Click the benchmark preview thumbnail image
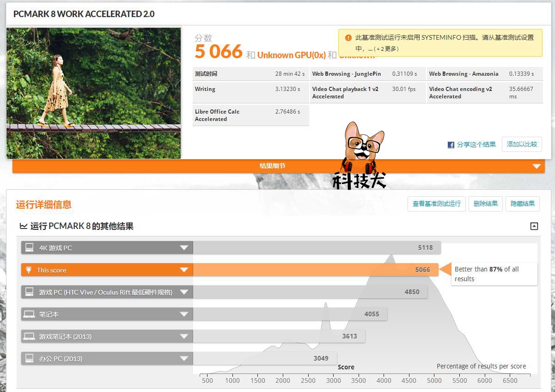 coord(93,93)
